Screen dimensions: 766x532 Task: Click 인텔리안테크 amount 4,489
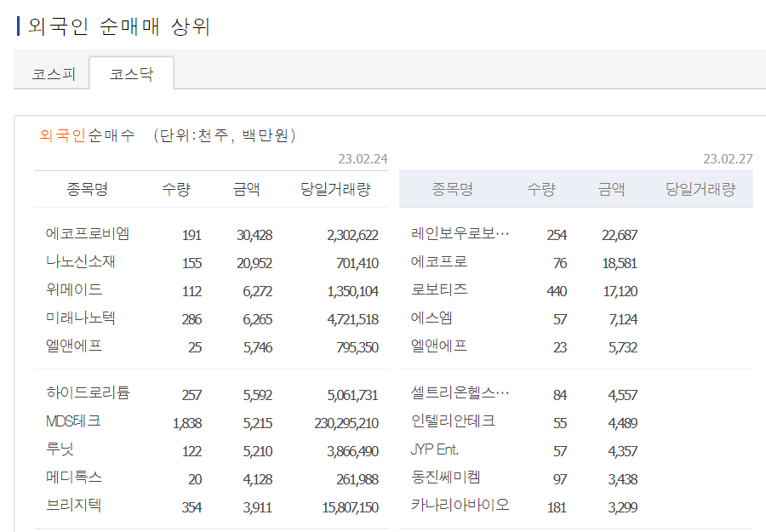click(622, 424)
